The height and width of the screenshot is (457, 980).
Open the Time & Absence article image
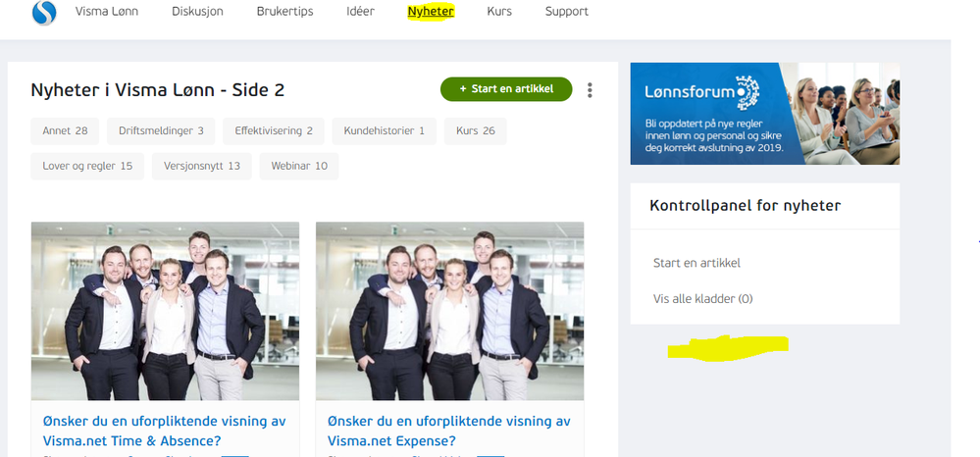pos(165,311)
